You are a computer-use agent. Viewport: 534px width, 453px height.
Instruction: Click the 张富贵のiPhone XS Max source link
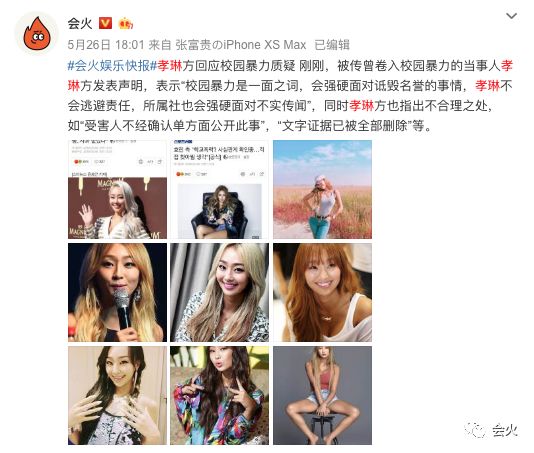241,45
